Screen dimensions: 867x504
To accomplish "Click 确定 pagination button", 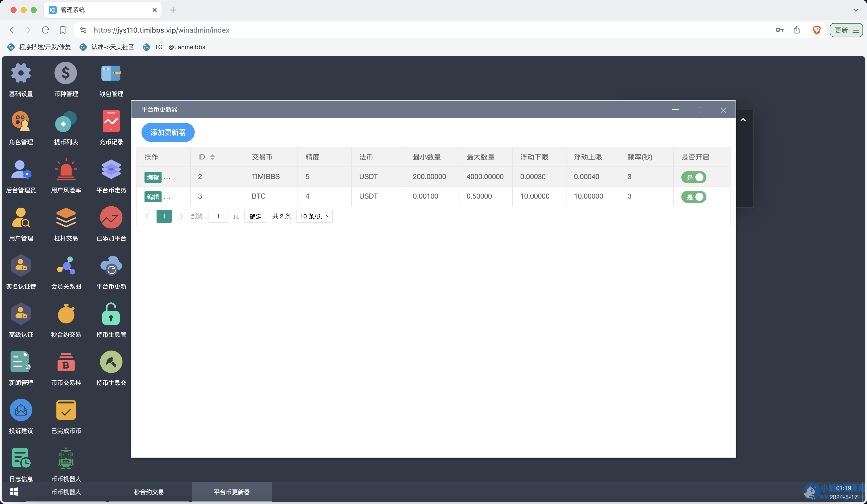I will click(255, 216).
